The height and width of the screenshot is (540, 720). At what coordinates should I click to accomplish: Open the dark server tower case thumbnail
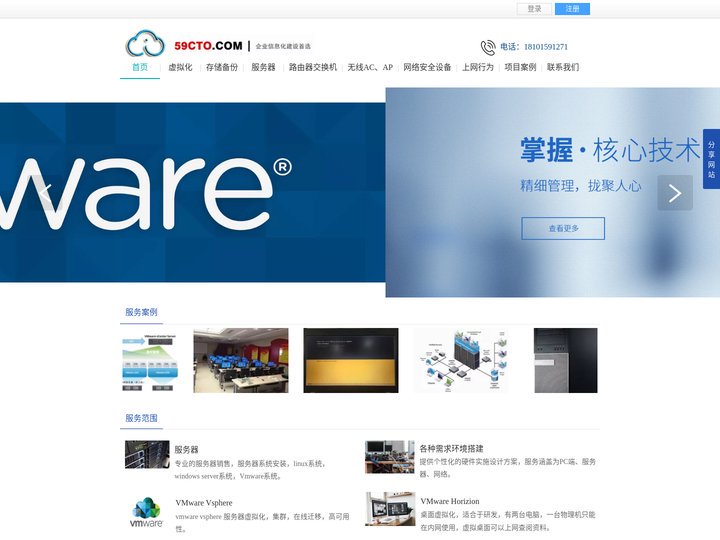[566, 360]
